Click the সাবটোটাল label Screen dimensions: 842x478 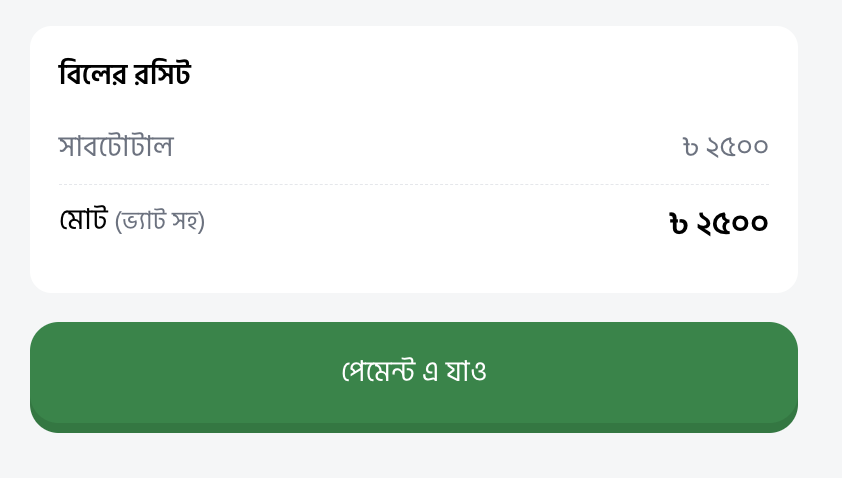point(116,146)
